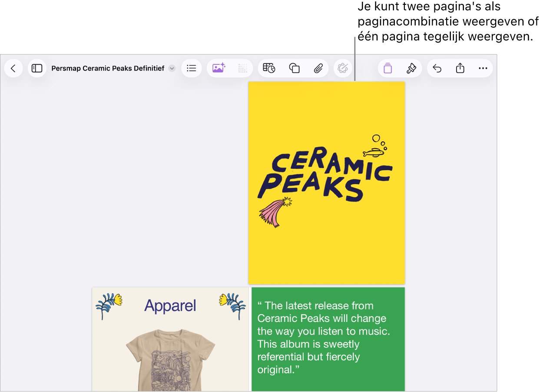Select the green quote text box

click(328, 339)
